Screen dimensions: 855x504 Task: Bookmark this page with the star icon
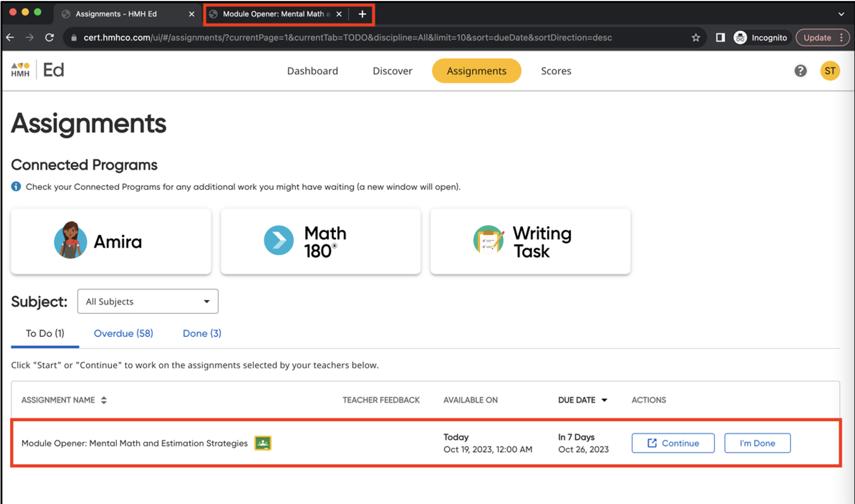coord(695,38)
